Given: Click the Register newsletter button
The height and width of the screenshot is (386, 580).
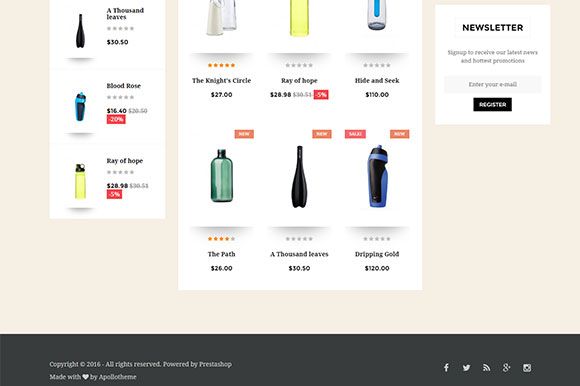Looking at the screenshot, I should tap(492, 105).
